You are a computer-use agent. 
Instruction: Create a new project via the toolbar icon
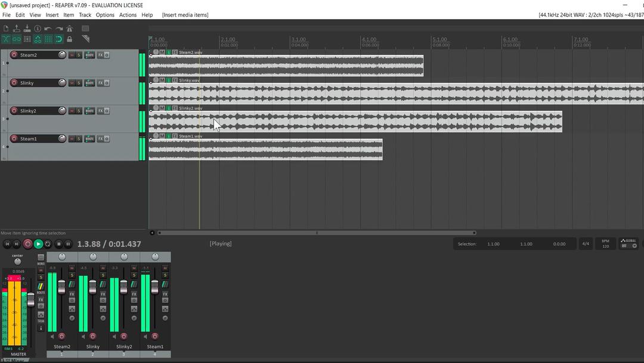[5, 27]
